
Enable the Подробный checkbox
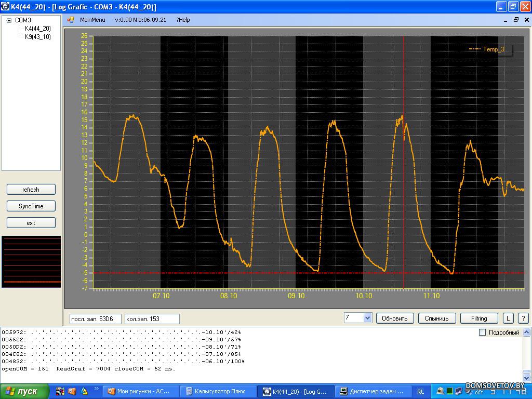(x=482, y=332)
